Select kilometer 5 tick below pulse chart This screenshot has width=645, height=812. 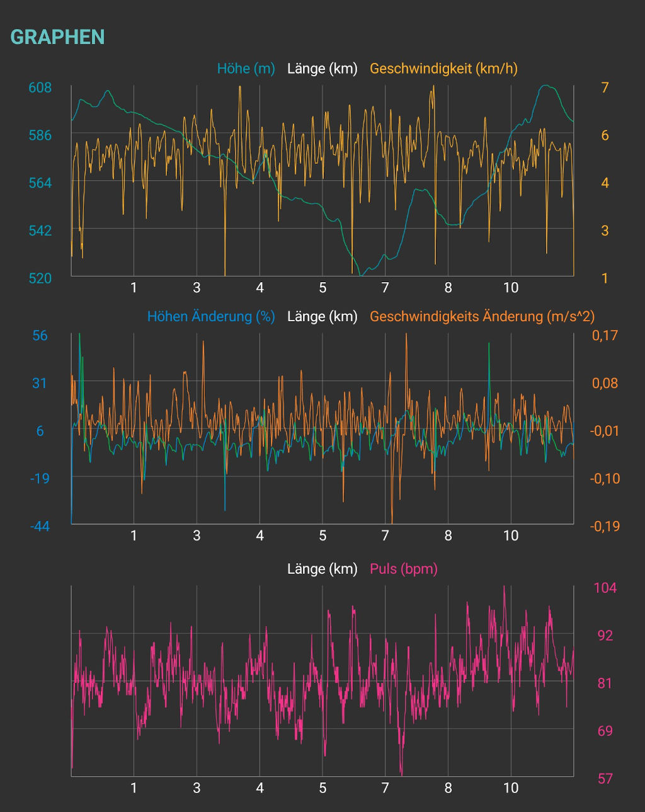pos(322,787)
